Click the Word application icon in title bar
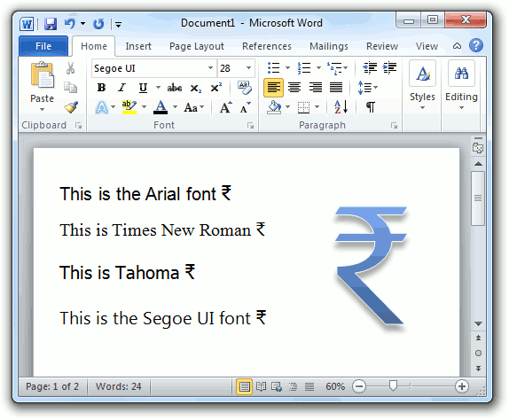Image resolution: width=509 pixels, height=420 pixels. (x=27, y=24)
